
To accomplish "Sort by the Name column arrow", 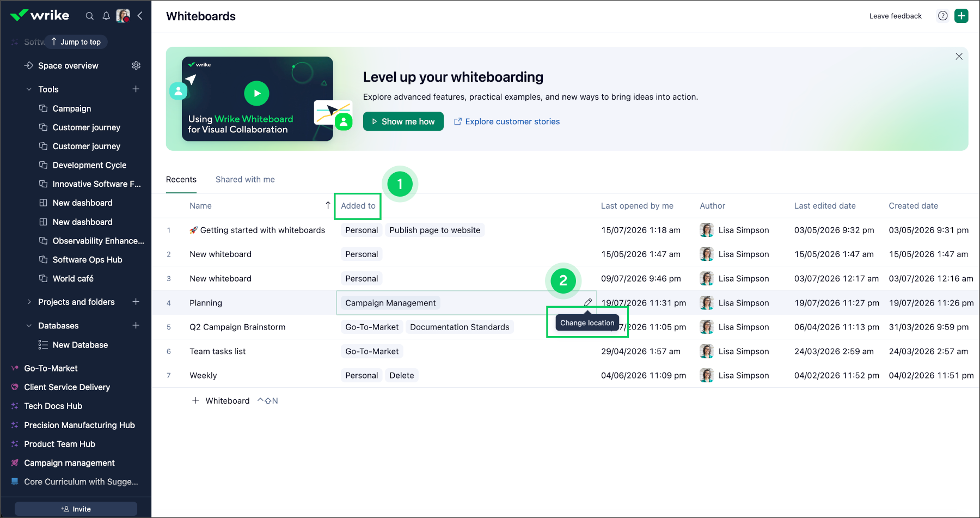I will pos(328,205).
